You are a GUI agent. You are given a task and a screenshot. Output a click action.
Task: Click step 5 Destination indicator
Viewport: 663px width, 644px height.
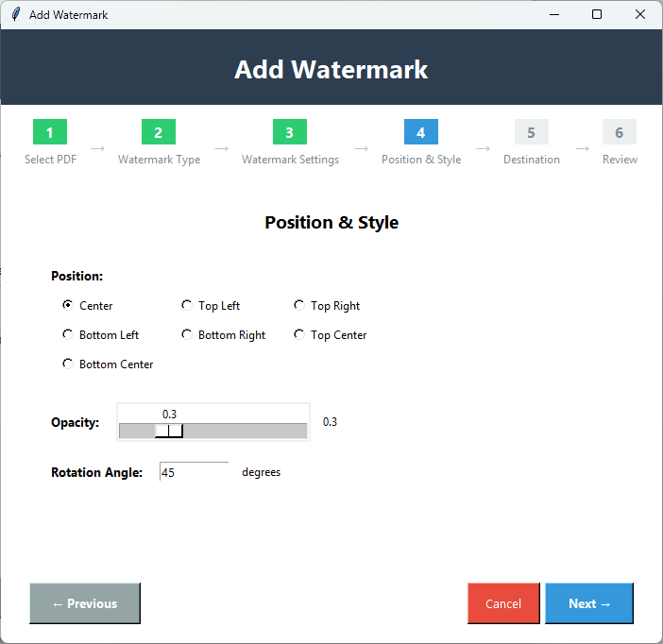coord(532,132)
